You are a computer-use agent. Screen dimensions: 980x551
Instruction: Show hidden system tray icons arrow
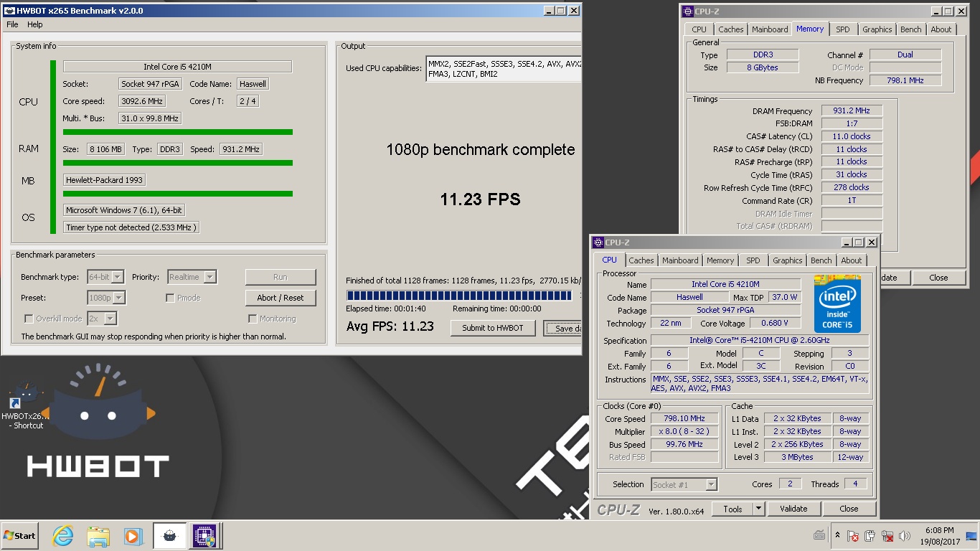[837, 535]
